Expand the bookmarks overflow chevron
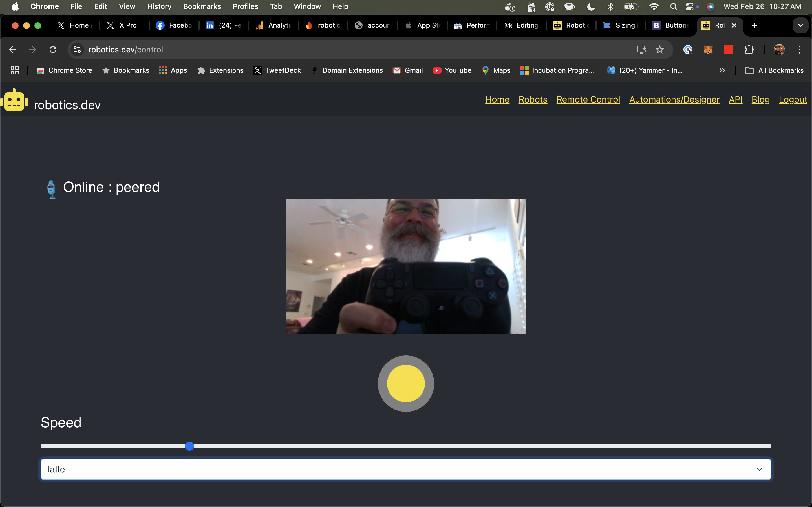This screenshot has height=507, width=812. pos(722,70)
